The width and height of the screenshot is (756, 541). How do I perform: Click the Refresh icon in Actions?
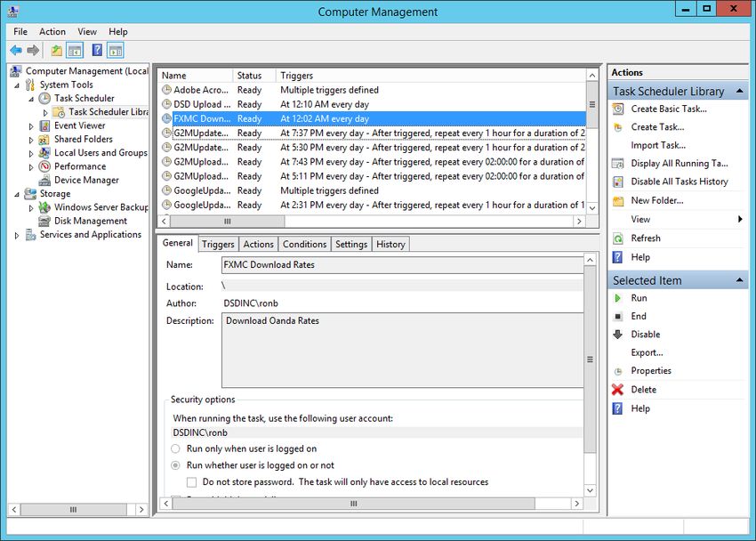(x=618, y=238)
